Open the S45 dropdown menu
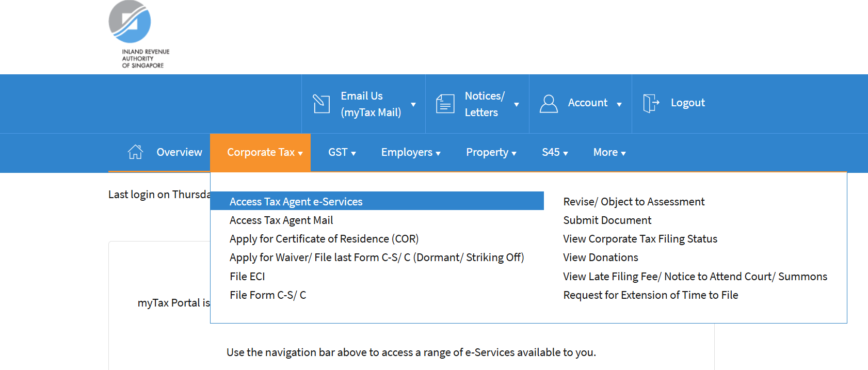Viewport: 868px width, 370px height. pyautogui.click(x=555, y=152)
